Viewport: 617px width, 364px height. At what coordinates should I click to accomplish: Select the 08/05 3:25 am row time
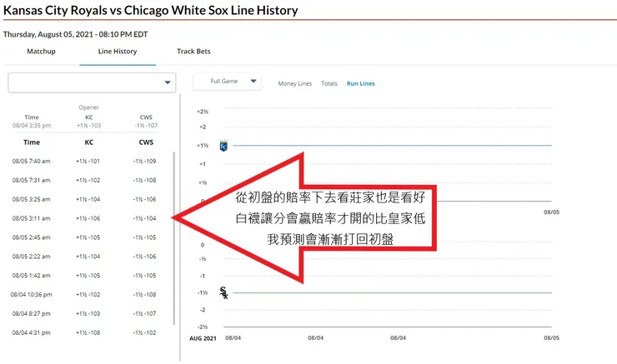31,199
